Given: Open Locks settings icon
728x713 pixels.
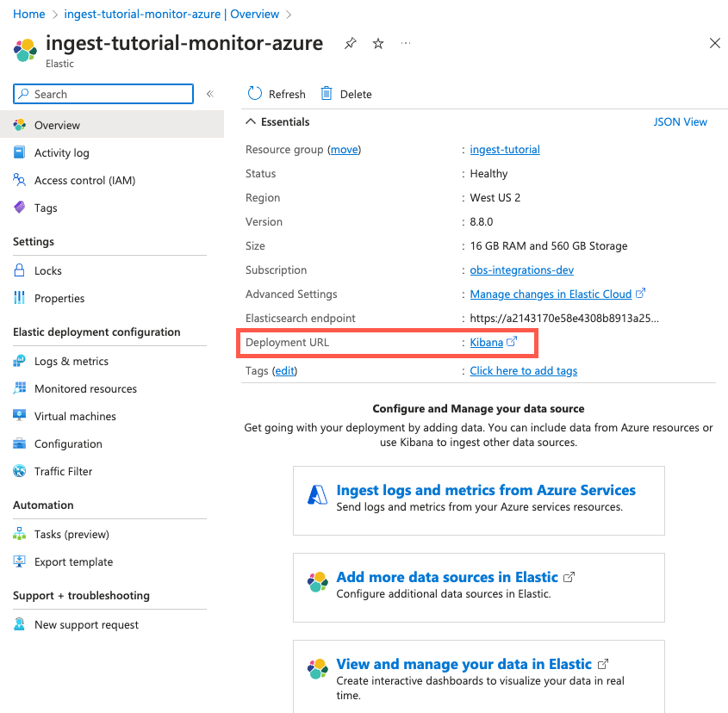Looking at the screenshot, I should coord(19,270).
